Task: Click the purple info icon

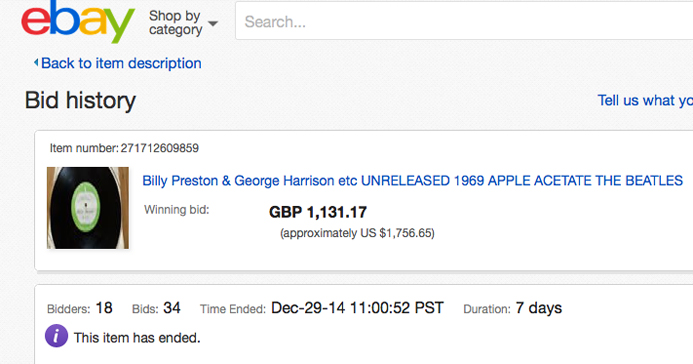Action: tap(56, 336)
